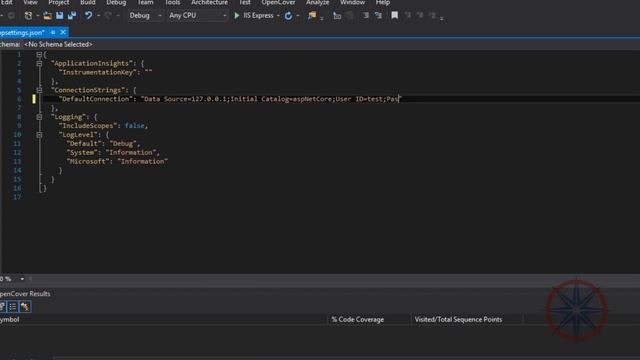Open the Build menu
Screen dimensions: 640x360
pos(88,2)
